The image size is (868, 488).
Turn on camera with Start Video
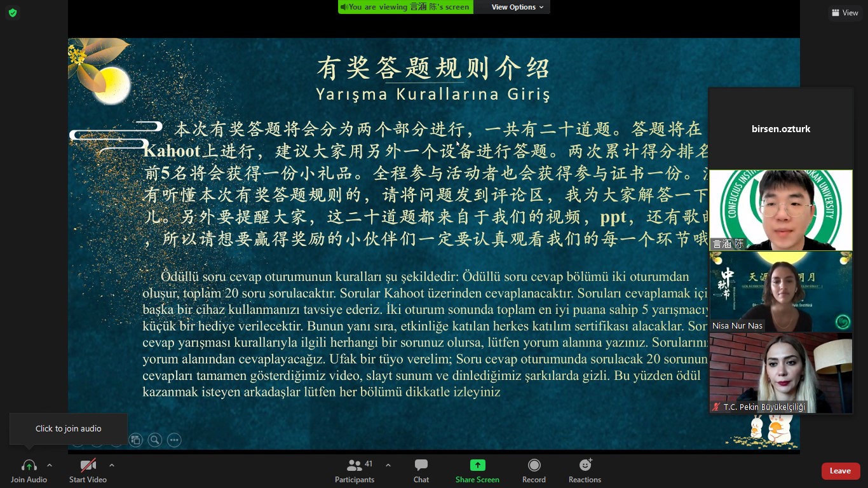88,466
